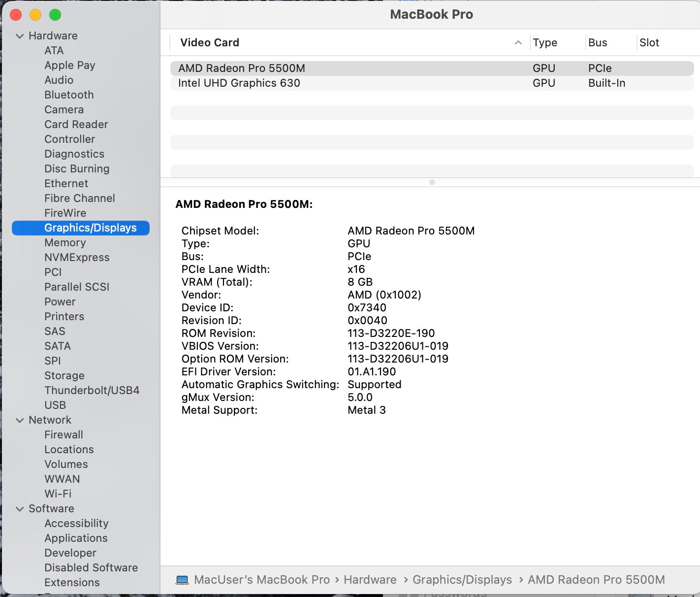Collapse the Software section in the sidebar
Screen dimensions: 700x597
tap(20, 508)
